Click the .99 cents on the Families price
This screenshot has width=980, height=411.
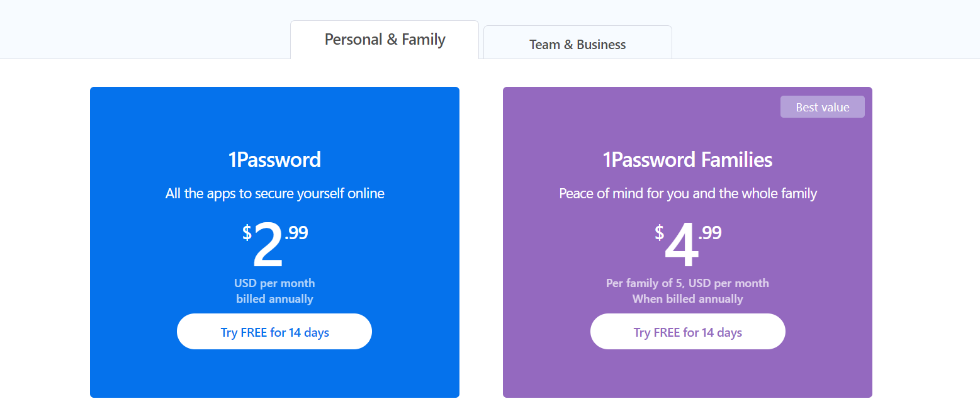click(x=710, y=234)
